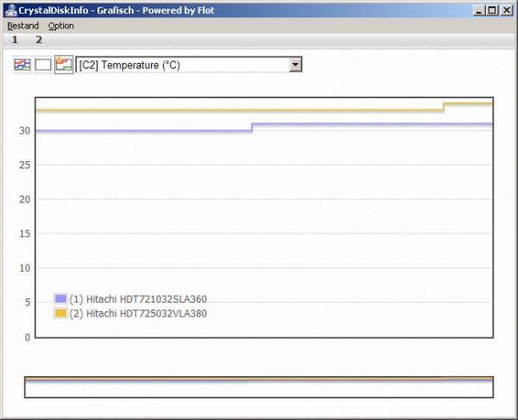This screenshot has width=518, height=420.
Task: Click the overview mini-graph below the chart
Action: point(259,387)
